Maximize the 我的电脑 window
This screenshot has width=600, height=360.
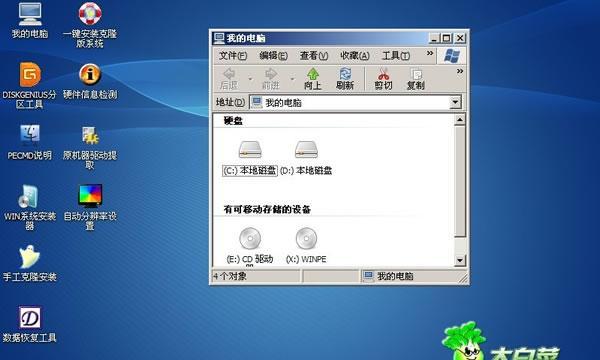click(447, 38)
